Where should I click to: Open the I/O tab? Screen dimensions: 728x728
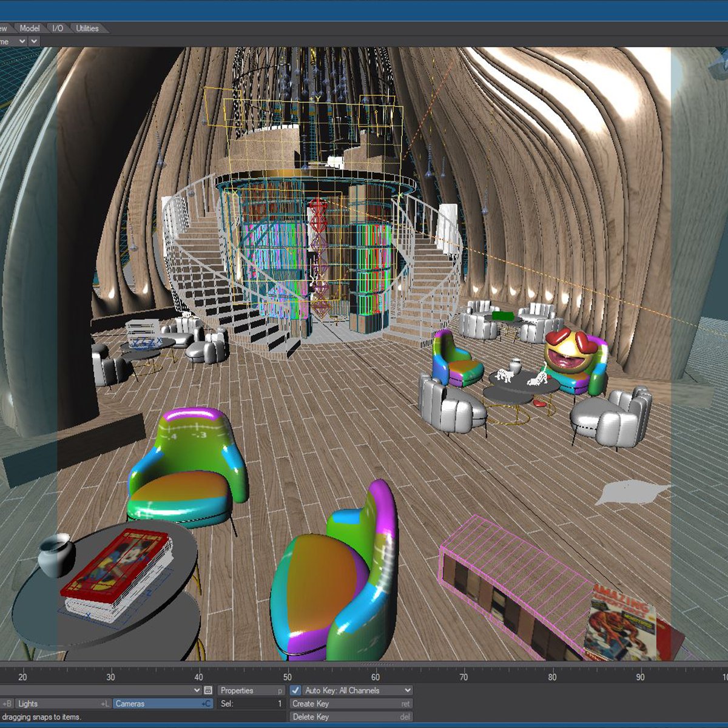(x=57, y=28)
